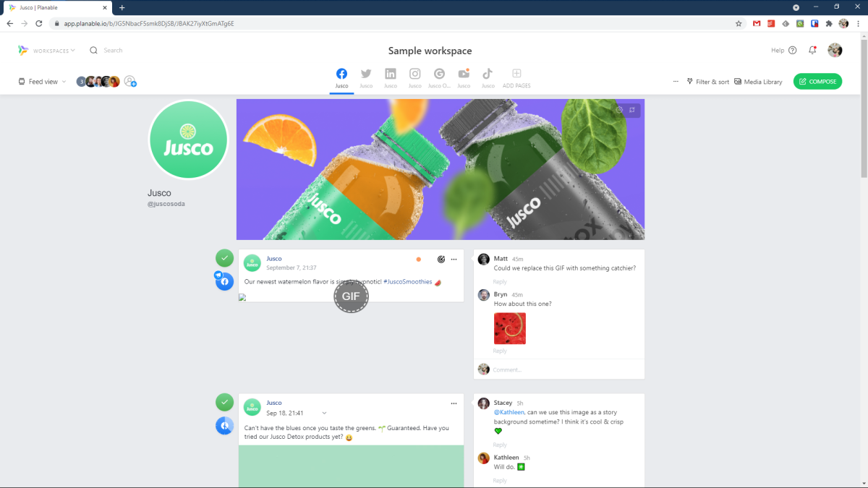Viewport: 868px width, 488px height.
Task: Reply to Stacey's comment
Action: coord(500,445)
